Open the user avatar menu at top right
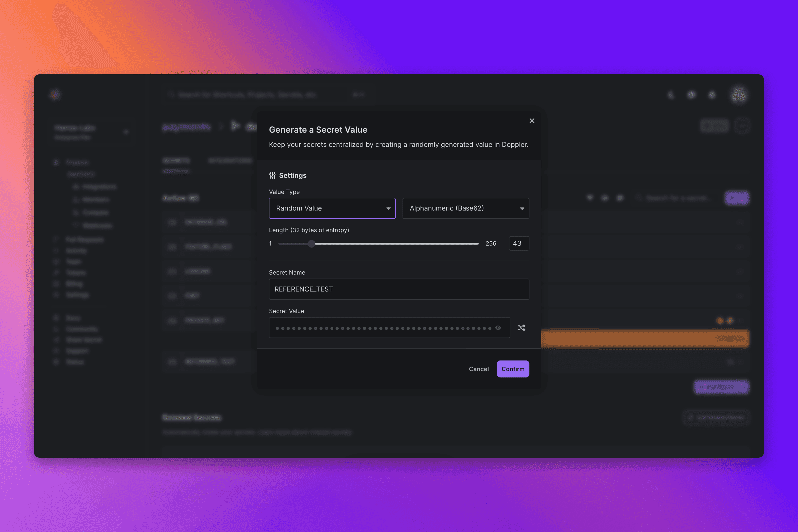 click(x=738, y=95)
